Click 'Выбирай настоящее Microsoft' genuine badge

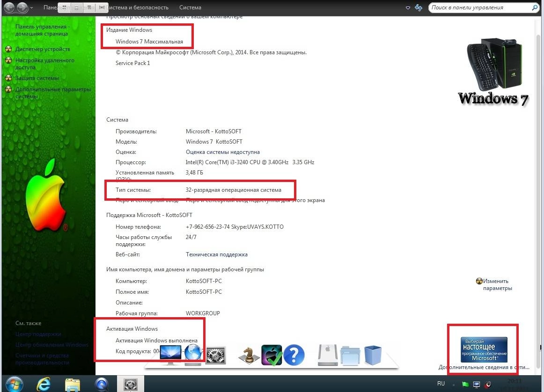pyautogui.click(x=484, y=349)
